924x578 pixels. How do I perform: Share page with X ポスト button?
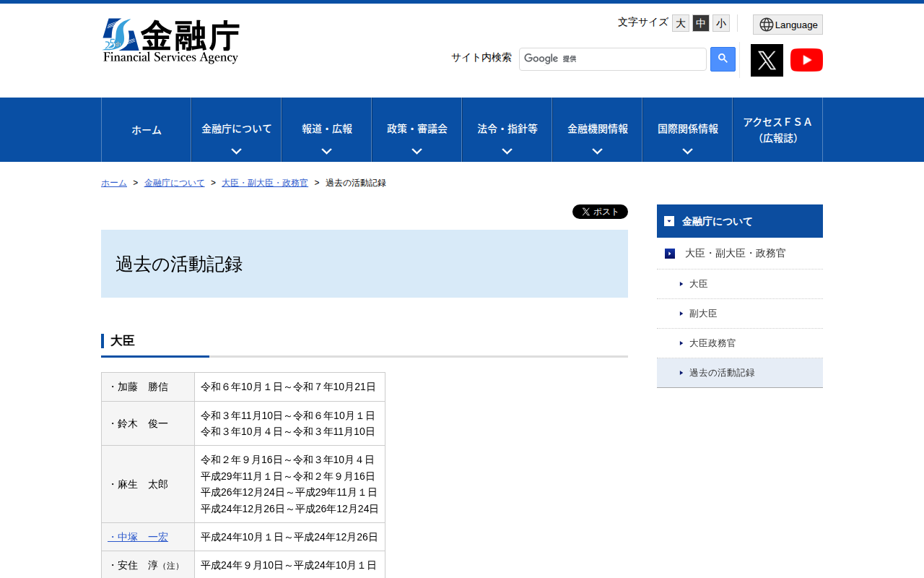click(600, 212)
